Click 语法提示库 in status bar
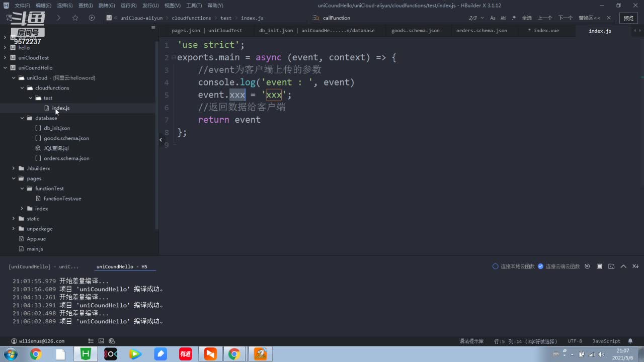This screenshot has width=644, height=362. click(x=471, y=341)
